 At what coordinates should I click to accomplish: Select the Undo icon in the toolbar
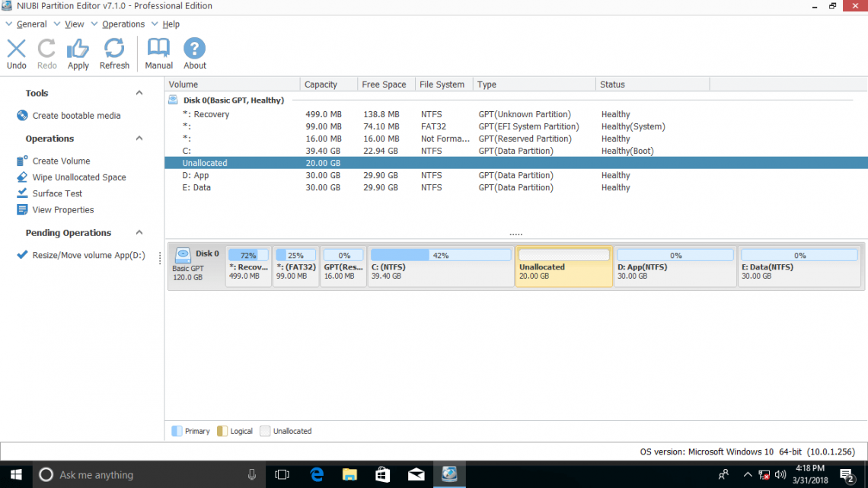[16, 52]
